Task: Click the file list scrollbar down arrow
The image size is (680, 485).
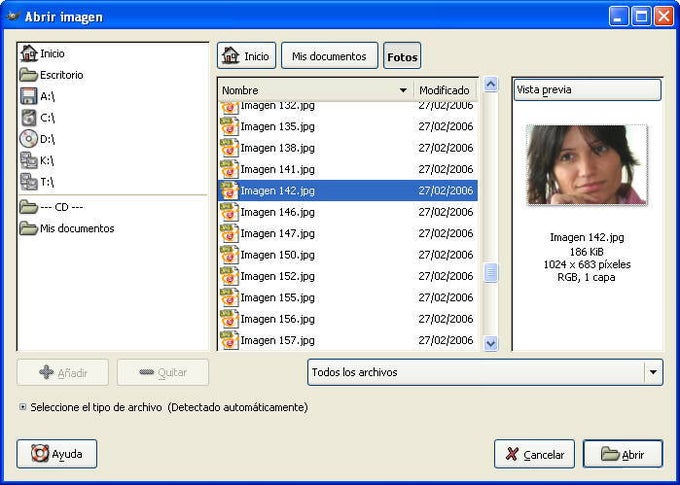Action: (490, 344)
